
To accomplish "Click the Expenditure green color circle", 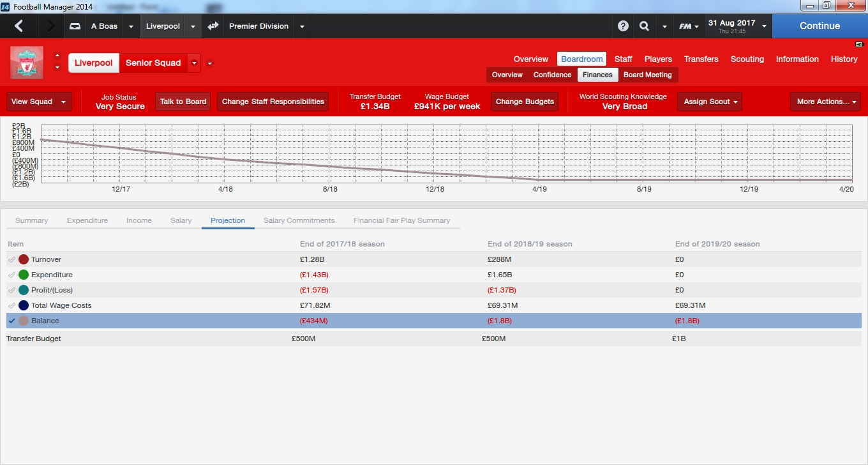I will click(x=24, y=275).
